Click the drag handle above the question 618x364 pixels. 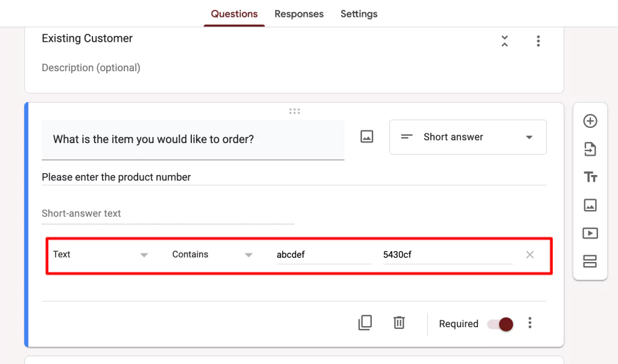click(294, 111)
